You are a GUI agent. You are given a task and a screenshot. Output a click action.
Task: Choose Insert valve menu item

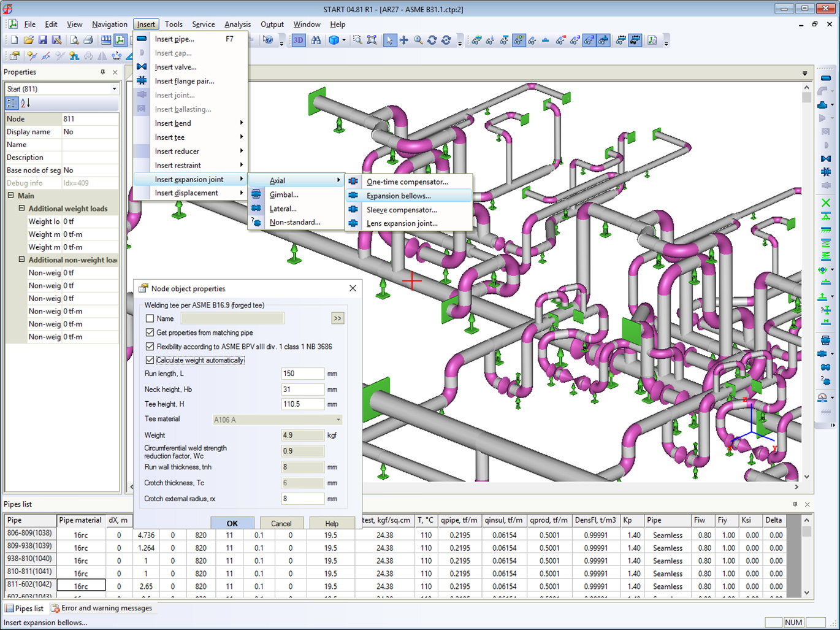[191, 67]
